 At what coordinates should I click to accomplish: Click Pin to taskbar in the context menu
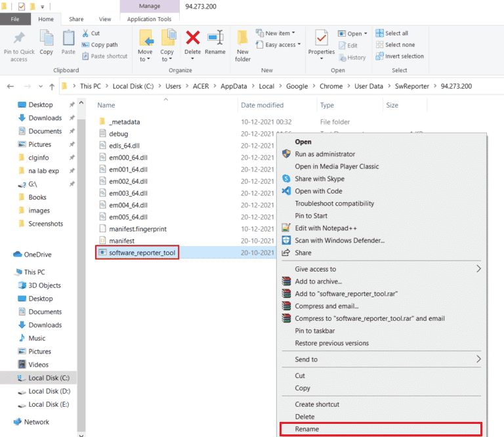pos(381,331)
